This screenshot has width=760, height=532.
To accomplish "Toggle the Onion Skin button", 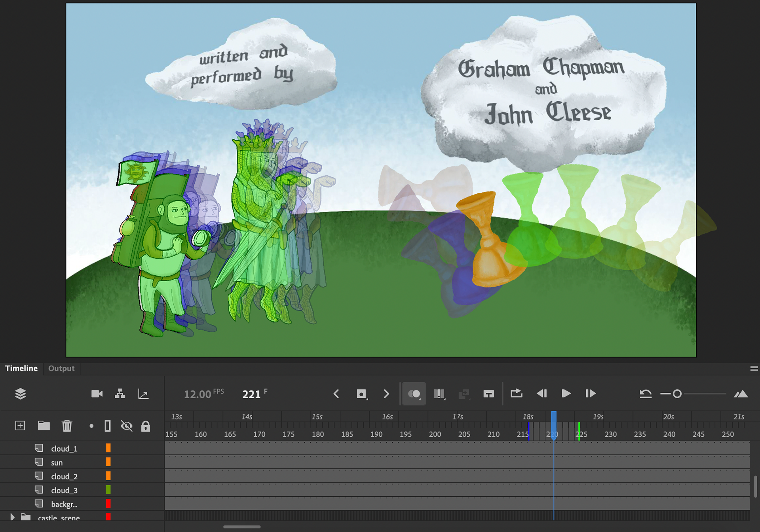I will click(x=414, y=394).
